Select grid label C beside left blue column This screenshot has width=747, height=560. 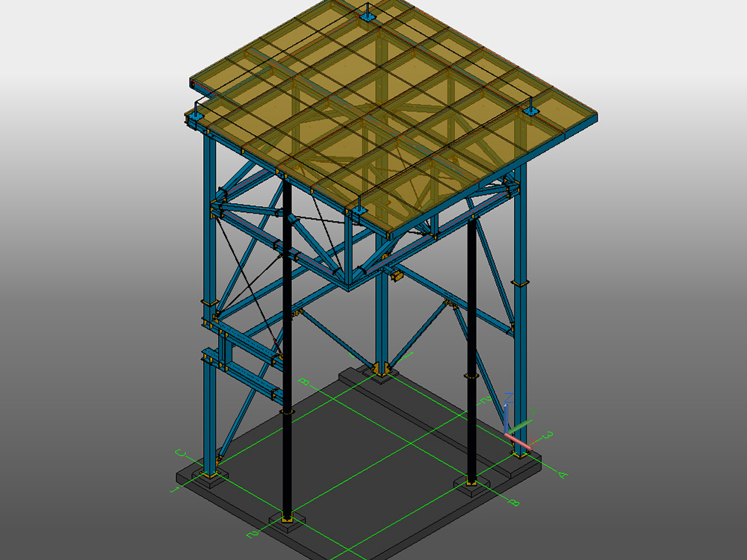pos(180,453)
